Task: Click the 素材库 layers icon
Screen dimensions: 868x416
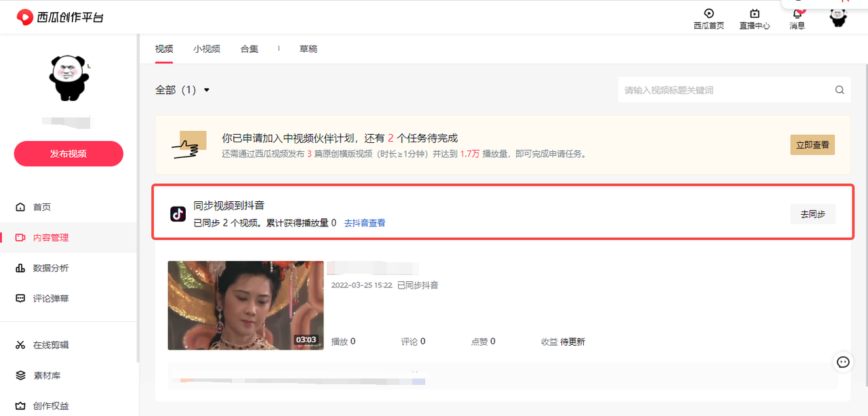Action: pos(20,375)
